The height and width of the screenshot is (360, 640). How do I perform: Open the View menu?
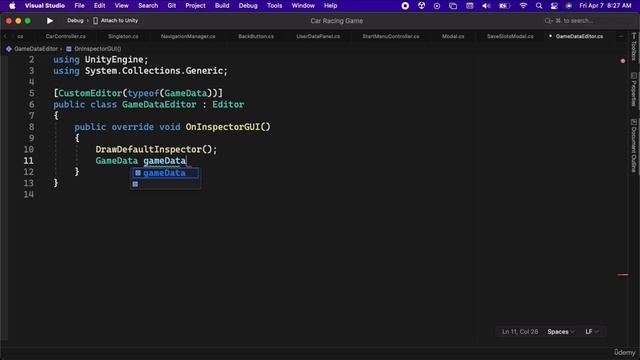pyautogui.click(x=121, y=6)
